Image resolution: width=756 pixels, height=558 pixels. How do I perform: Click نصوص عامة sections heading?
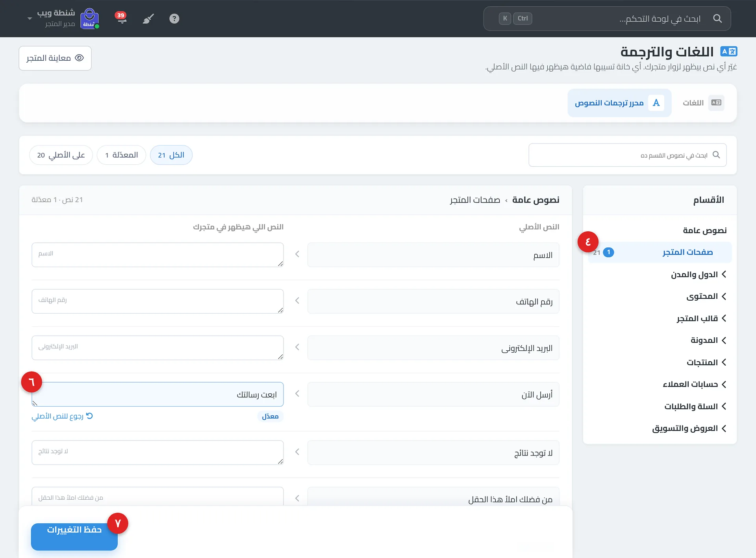tap(705, 231)
